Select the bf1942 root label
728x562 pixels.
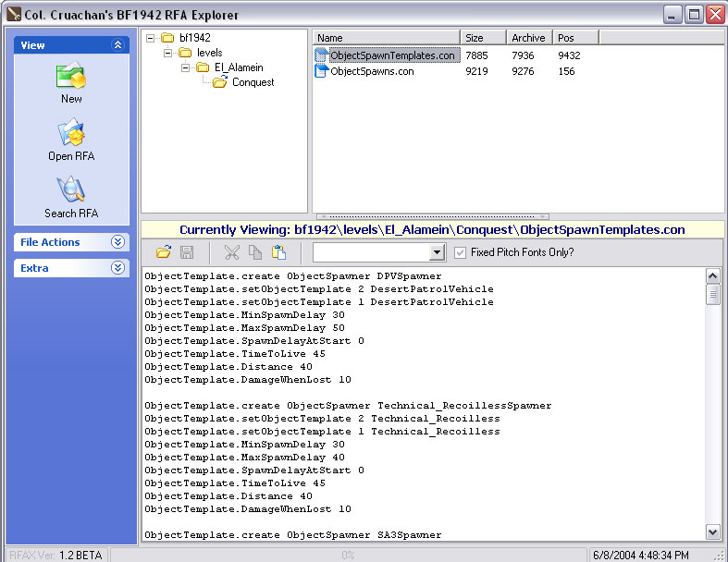point(195,38)
